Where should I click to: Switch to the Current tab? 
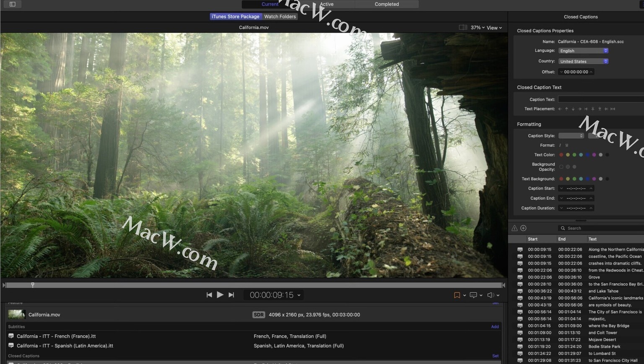pyautogui.click(x=270, y=4)
